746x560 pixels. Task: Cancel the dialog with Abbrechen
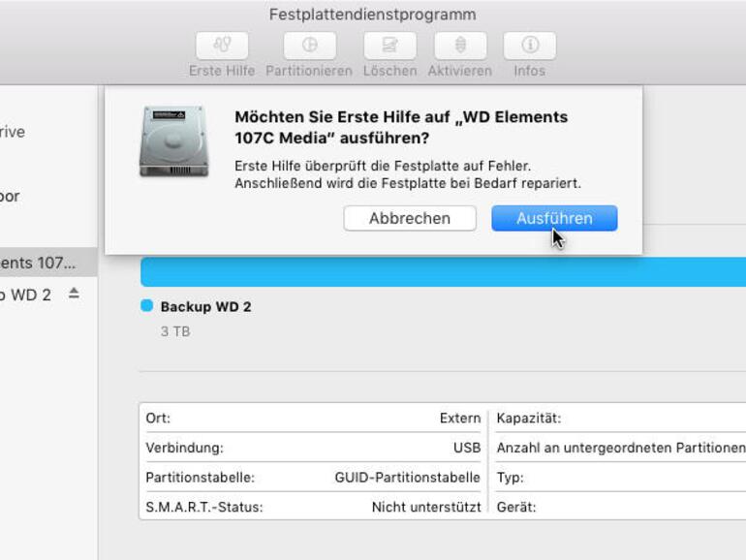[x=410, y=218]
